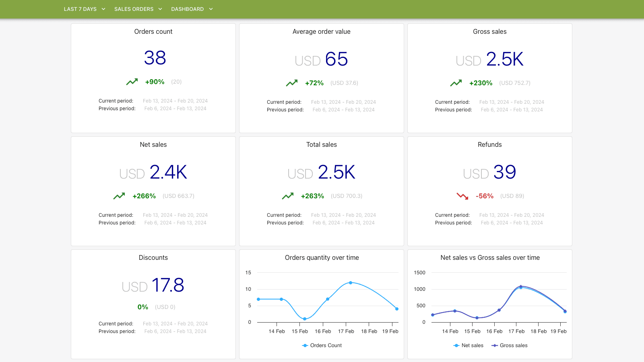Click the trend arrow icon in Average order value
This screenshot has width=644, height=362.
(292, 83)
